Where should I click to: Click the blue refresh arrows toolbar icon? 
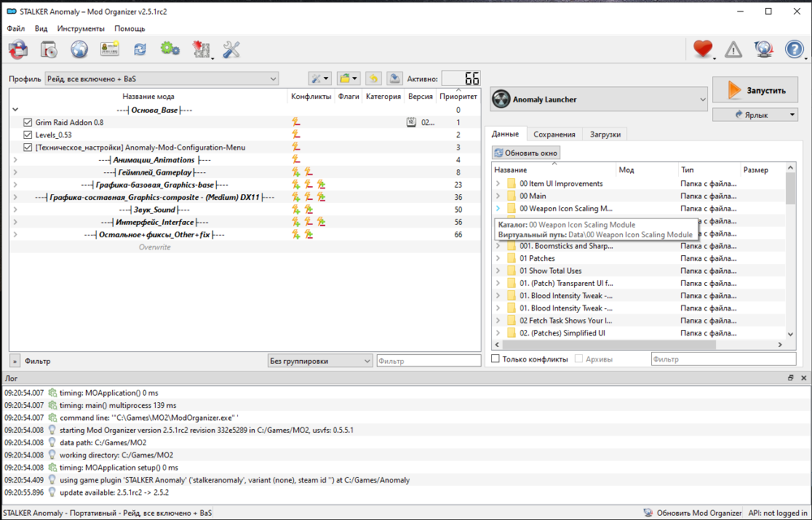point(140,50)
